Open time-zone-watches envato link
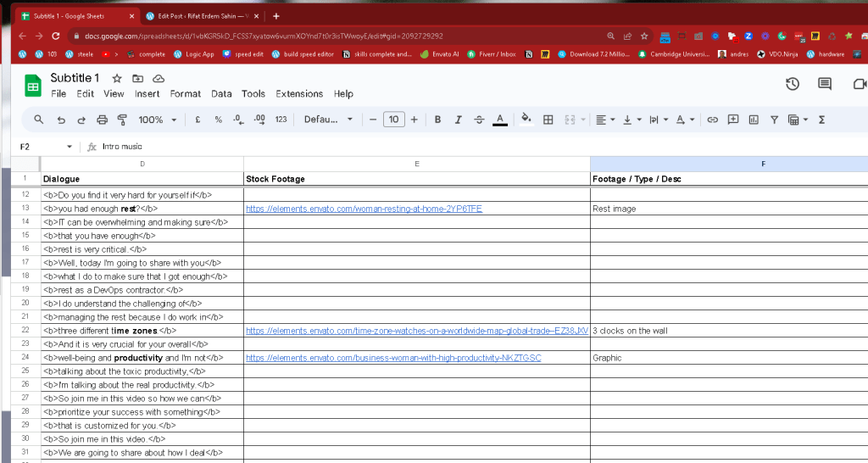868x463 pixels. click(x=417, y=331)
